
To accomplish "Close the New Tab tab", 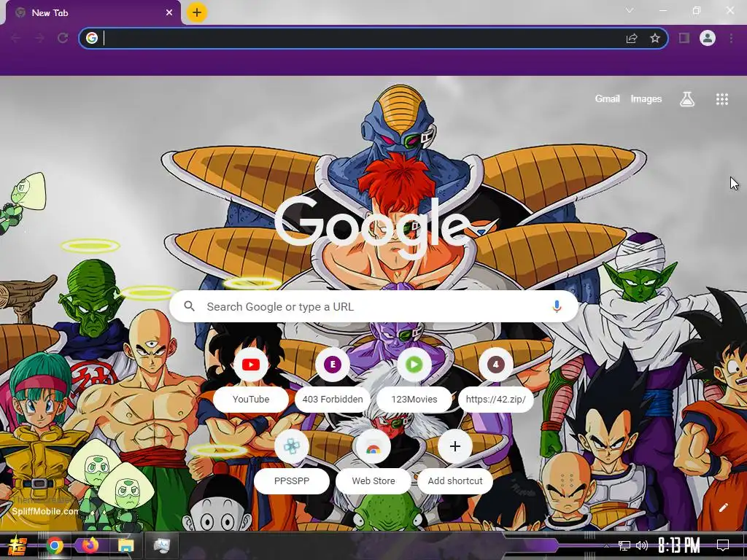I will [169, 13].
